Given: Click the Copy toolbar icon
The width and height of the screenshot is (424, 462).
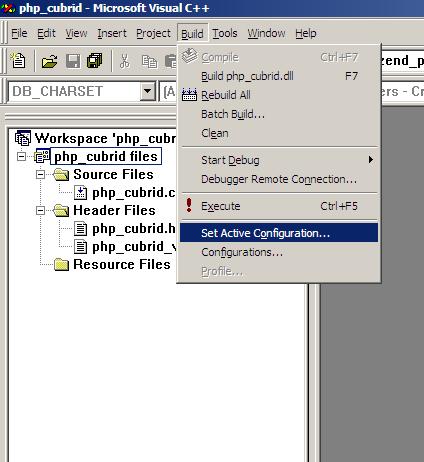Looking at the screenshot, I should pyautogui.click(x=149, y=62).
